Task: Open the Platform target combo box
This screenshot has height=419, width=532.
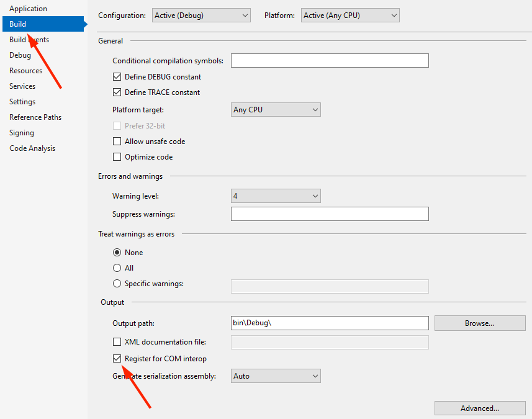Action: (x=276, y=110)
